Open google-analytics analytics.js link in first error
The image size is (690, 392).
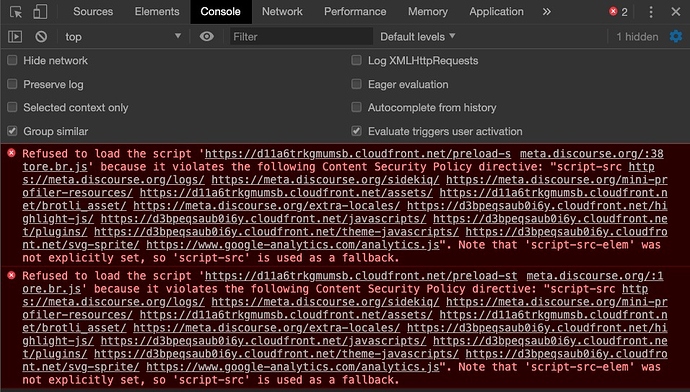(293, 245)
